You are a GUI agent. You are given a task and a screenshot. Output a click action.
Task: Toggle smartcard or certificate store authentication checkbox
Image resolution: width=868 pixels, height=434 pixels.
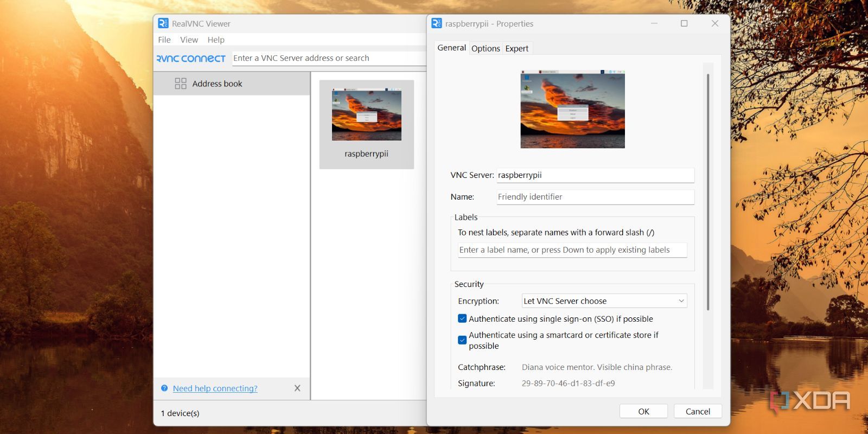[462, 340]
